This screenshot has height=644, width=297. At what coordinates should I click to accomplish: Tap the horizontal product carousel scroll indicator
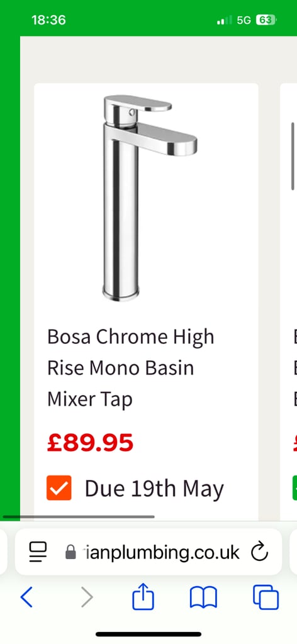[x=79, y=517]
